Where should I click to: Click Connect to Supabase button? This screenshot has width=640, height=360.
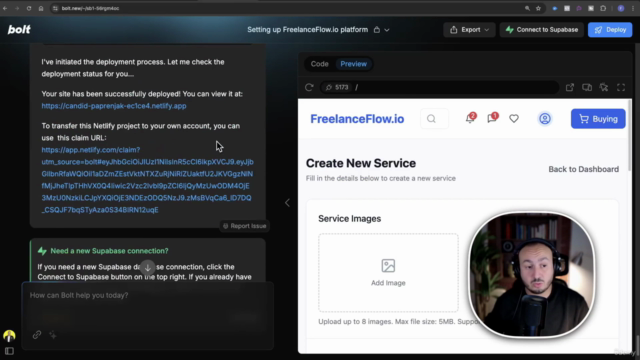click(542, 30)
